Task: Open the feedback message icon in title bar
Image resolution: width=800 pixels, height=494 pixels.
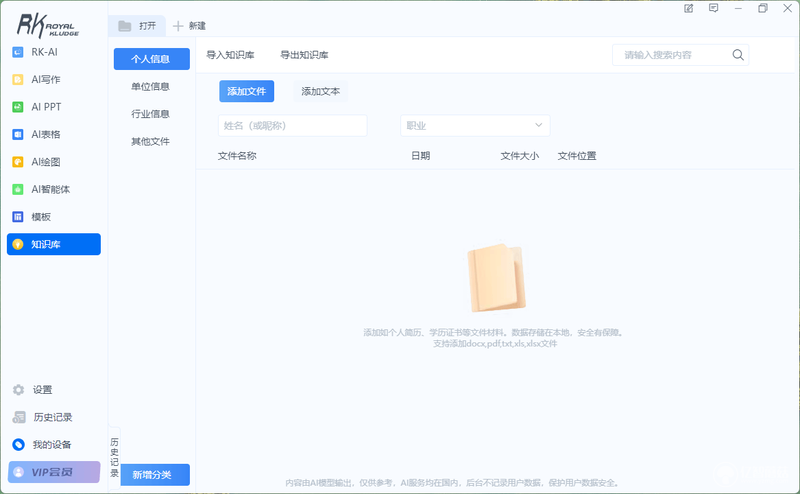Action: 713,8
